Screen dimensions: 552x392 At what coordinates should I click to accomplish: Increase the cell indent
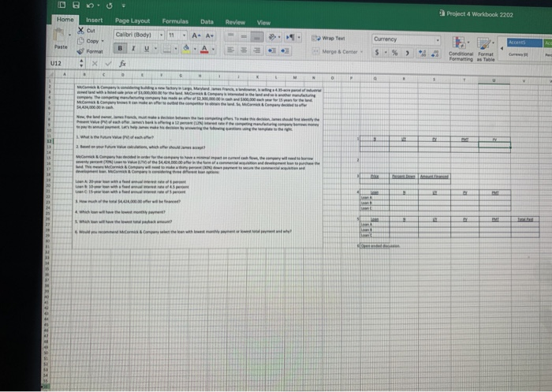click(285, 51)
